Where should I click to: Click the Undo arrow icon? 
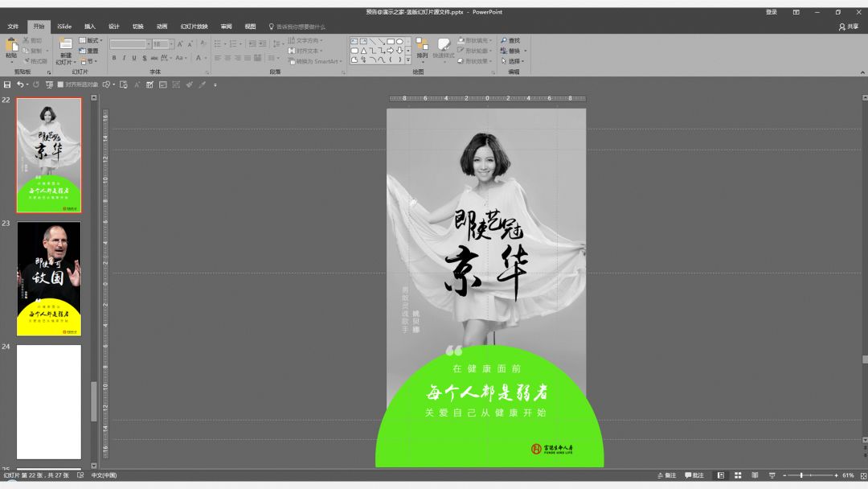(x=20, y=84)
